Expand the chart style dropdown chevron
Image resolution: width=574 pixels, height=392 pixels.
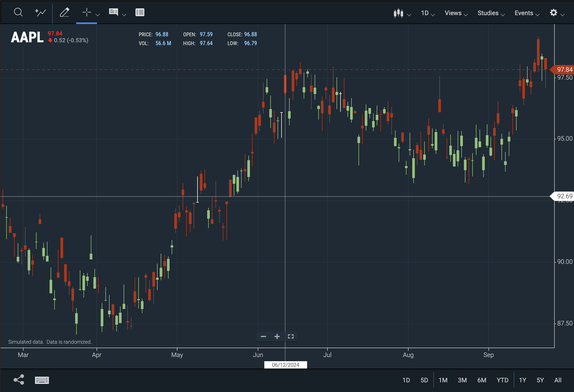(x=409, y=15)
